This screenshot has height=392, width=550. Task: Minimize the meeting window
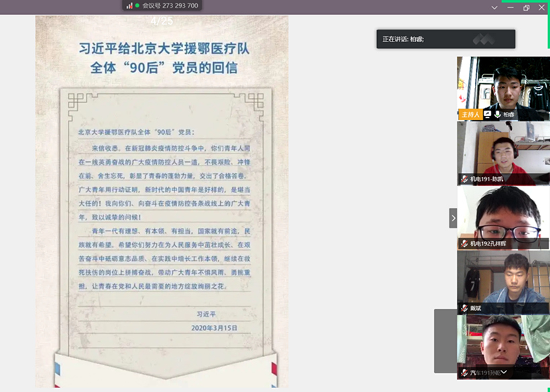pyautogui.click(x=510, y=8)
